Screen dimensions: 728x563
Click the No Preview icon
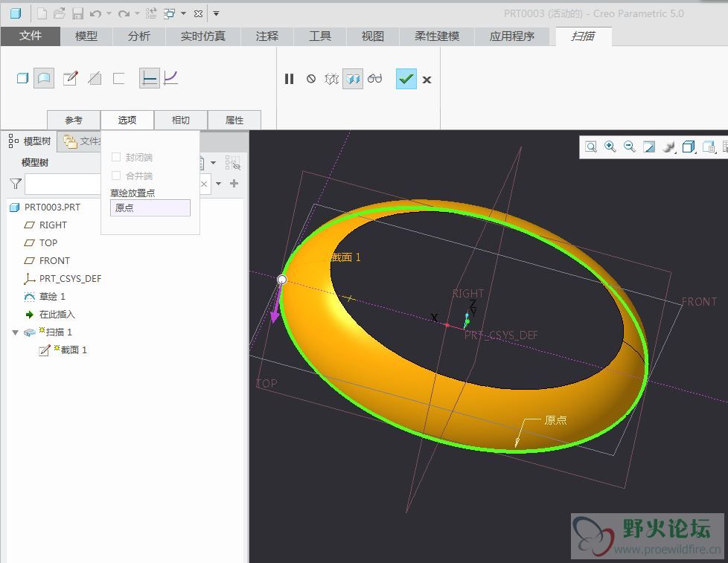[311, 79]
